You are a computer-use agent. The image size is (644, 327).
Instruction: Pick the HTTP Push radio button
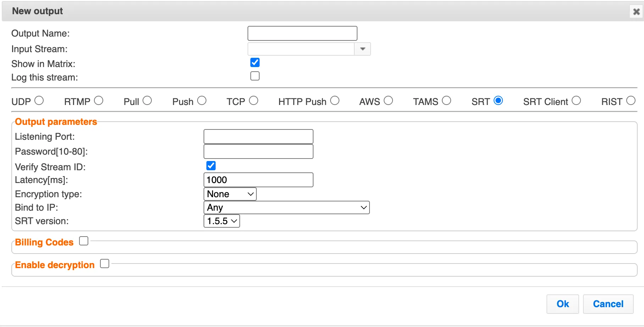point(335,101)
